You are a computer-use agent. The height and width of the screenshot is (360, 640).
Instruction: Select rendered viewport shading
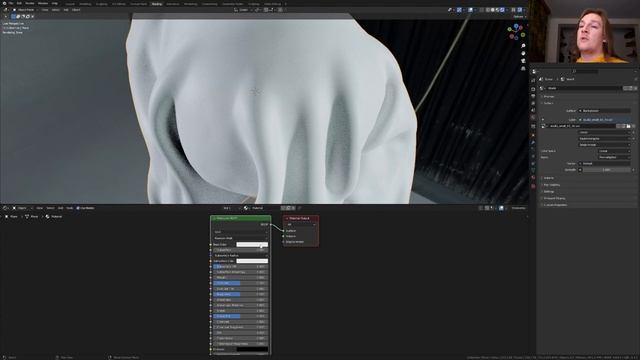coord(502,10)
